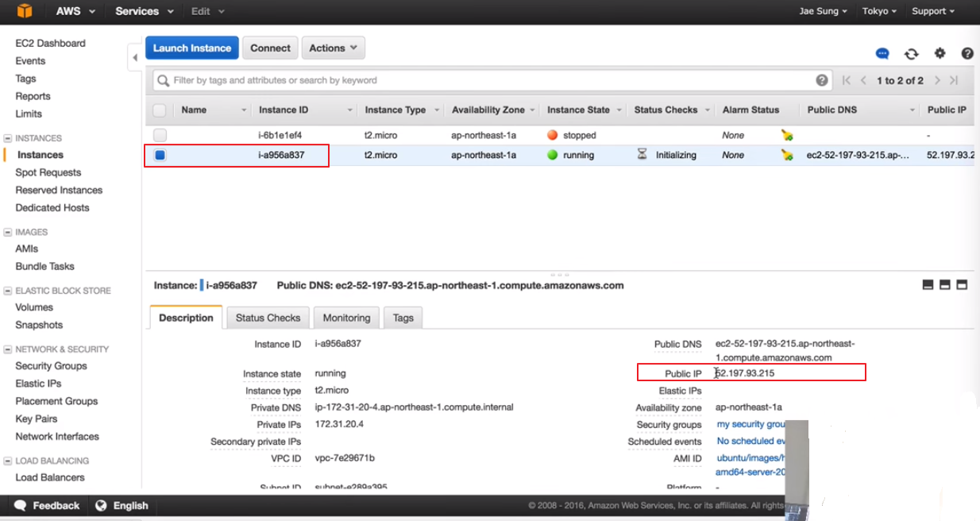
Task: Open Elastic IPs in sidebar
Action: [38, 384]
